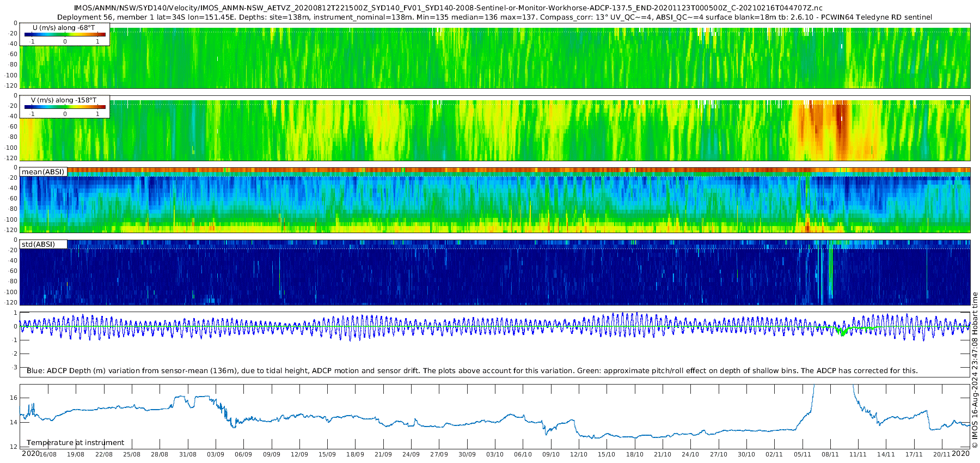Click the U velocity colorbar legend
This screenshot has height=463, width=980.
[64, 34]
